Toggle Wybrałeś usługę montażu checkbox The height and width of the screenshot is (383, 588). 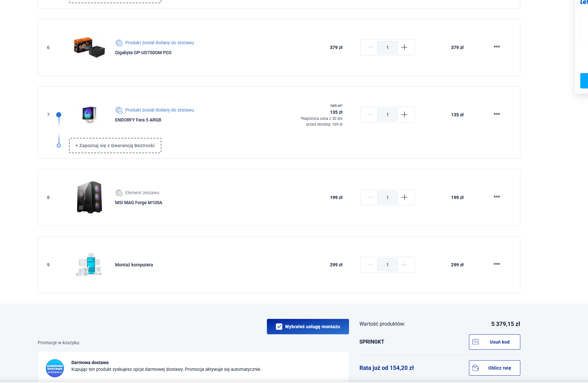279,327
